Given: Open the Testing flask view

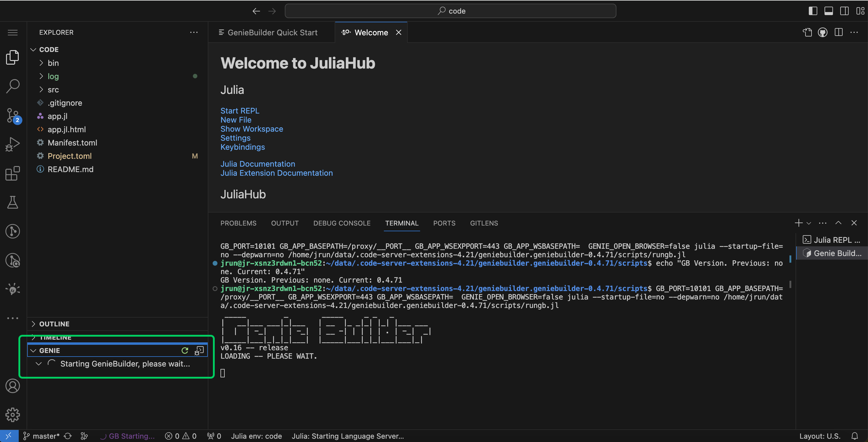Looking at the screenshot, I should pyautogui.click(x=12, y=202).
